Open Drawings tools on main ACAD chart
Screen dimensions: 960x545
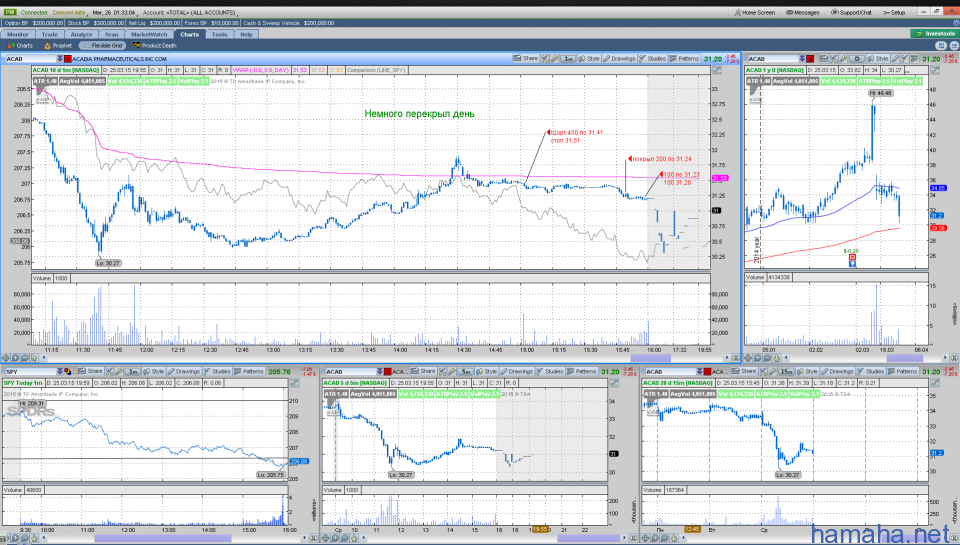[619, 58]
